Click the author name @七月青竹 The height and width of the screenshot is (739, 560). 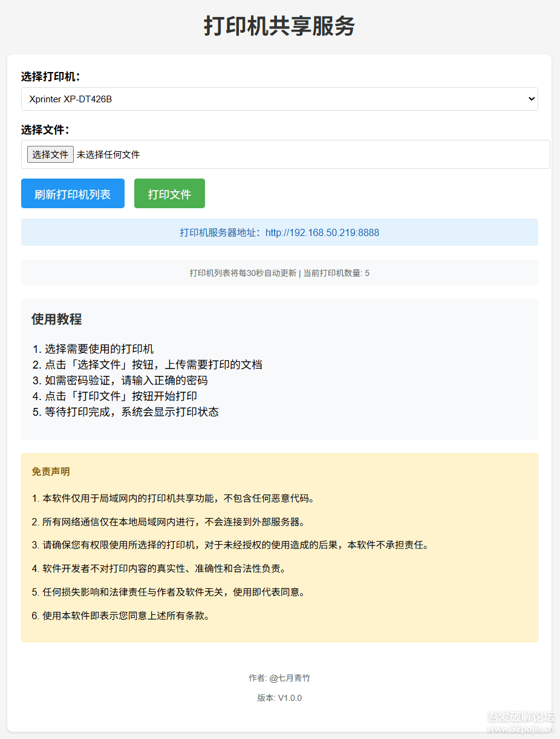[x=279, y=678]
